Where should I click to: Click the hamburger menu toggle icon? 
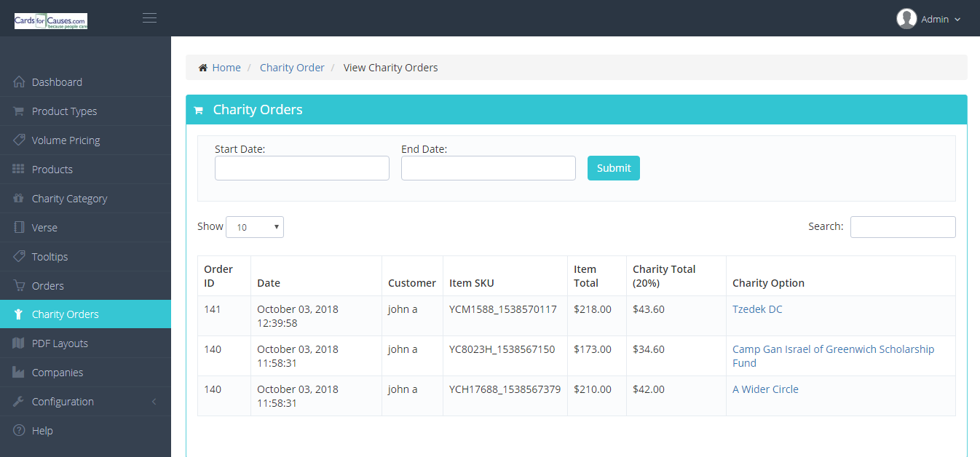[149, 18]
